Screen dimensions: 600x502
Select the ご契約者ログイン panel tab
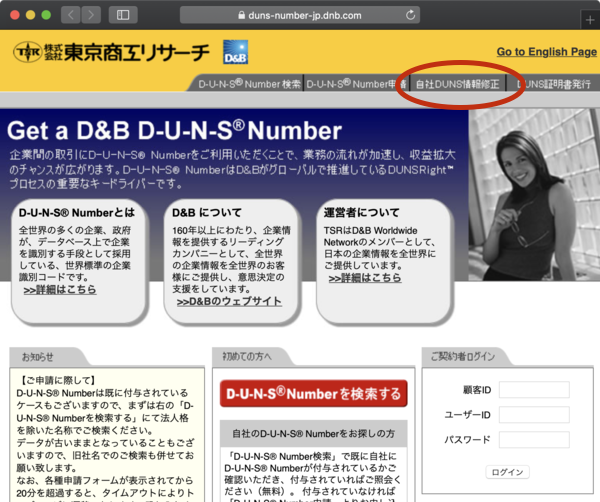click(x=465, y=357)
